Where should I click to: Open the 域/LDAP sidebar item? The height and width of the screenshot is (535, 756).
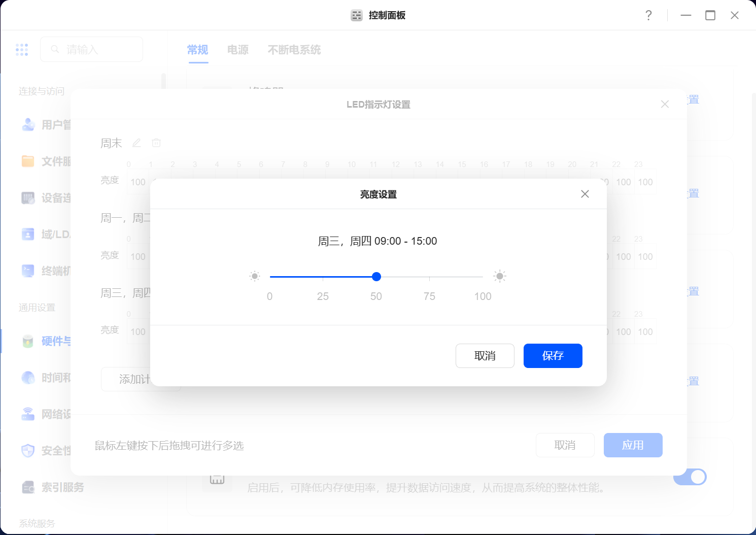point(46,235)
